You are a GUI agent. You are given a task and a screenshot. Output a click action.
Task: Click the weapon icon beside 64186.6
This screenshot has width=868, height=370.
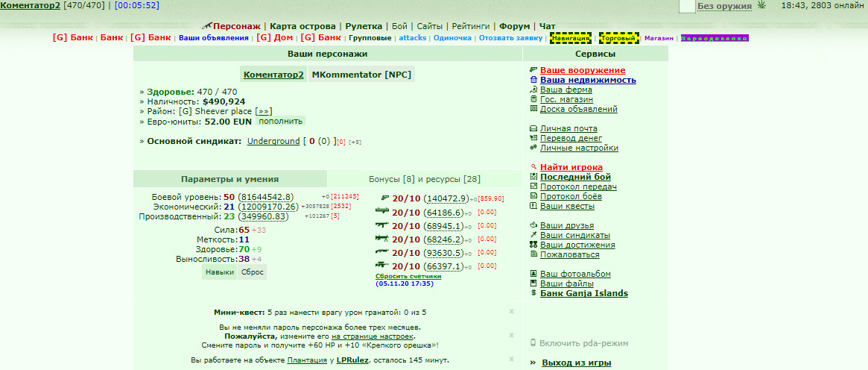pyautogui.click(x=383, y=210)
